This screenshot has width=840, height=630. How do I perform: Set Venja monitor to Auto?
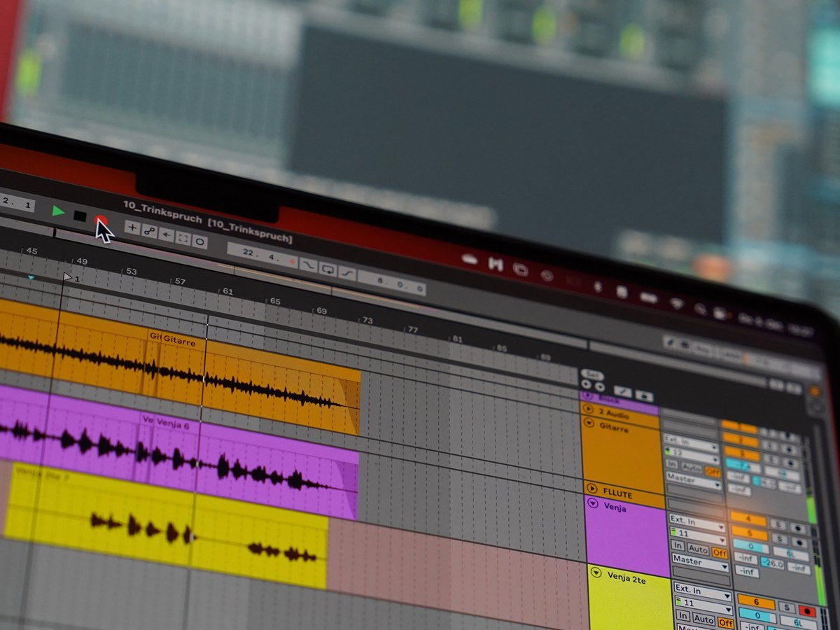coord(698,549)
